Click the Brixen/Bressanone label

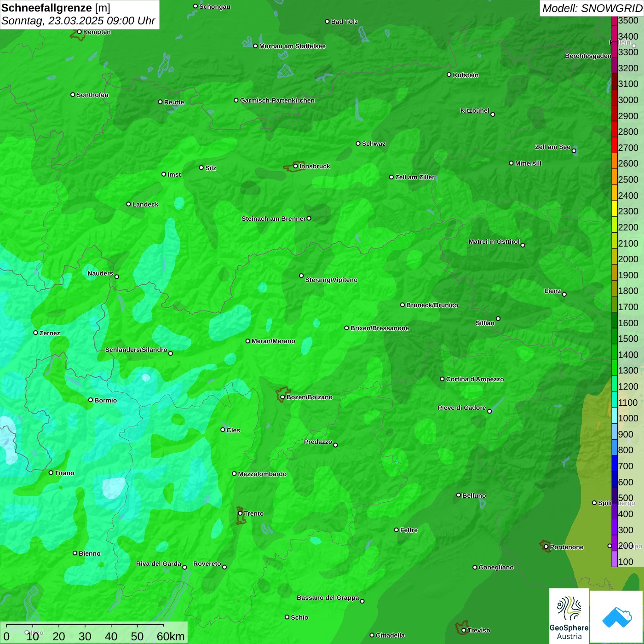(379, 328)
